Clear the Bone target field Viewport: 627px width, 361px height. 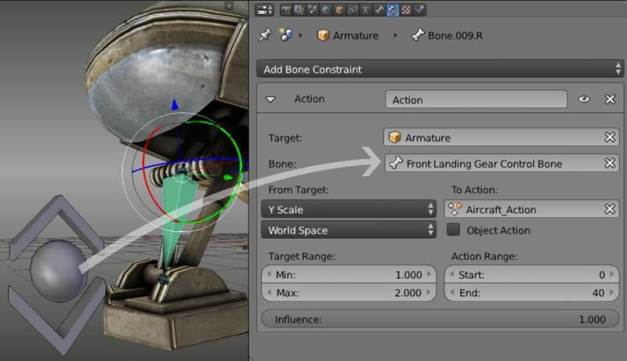click(x=610, y=164)
